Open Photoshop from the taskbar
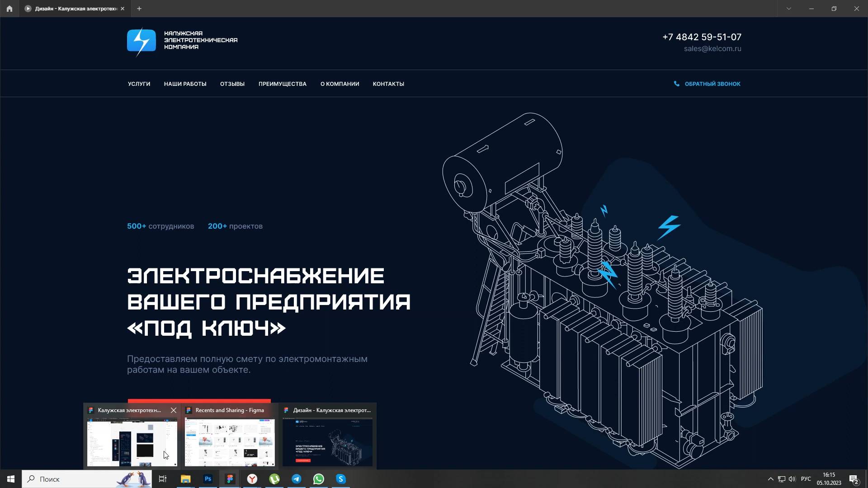The width and height of the screenshot is (868, 488). (208, 479)
